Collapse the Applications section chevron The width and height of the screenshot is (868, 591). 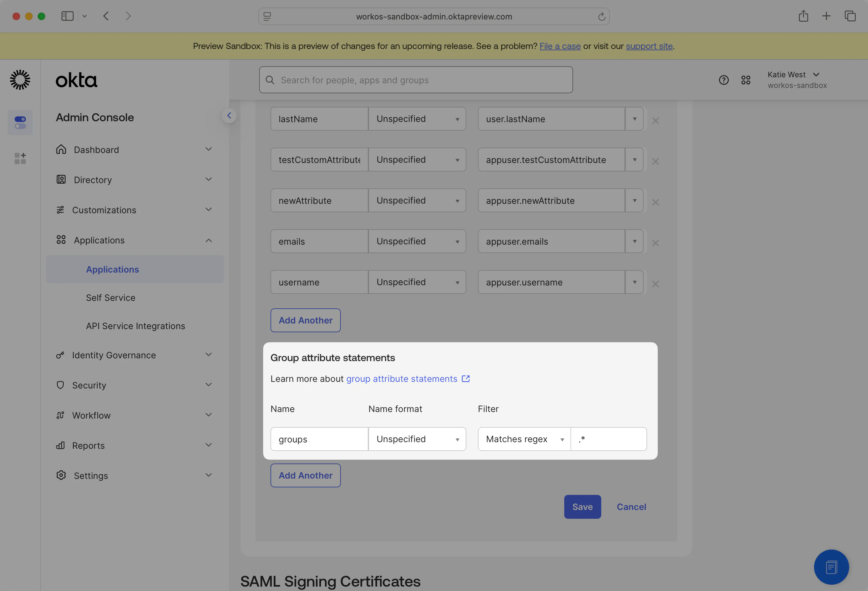click(x=208, y=240)
